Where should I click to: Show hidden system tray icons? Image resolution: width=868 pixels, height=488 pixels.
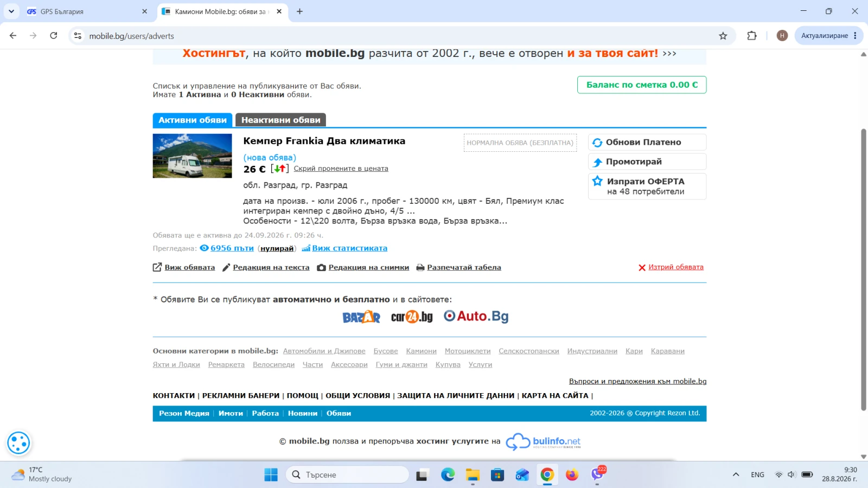736,475
